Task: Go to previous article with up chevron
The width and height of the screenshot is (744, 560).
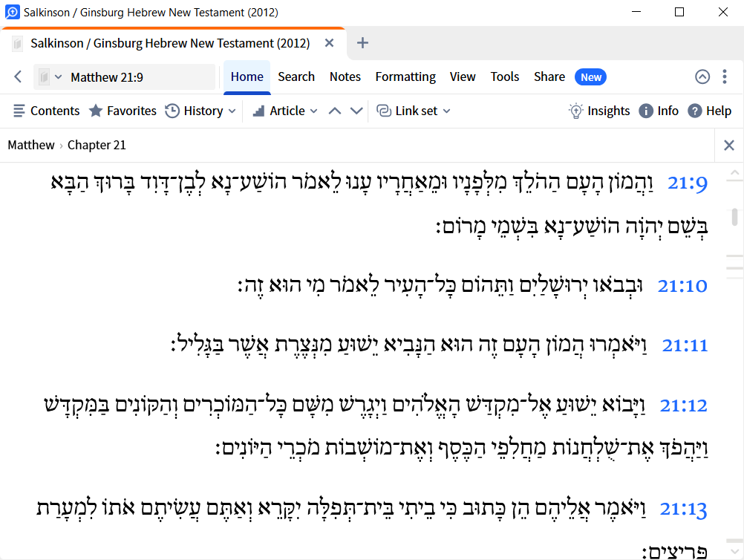Action: pyautogui.click(x=335, y=111)
